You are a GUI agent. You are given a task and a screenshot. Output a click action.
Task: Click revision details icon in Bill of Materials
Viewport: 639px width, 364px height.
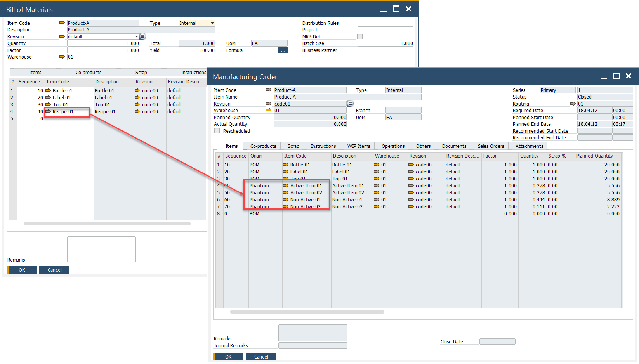click(x=143, y=36)
